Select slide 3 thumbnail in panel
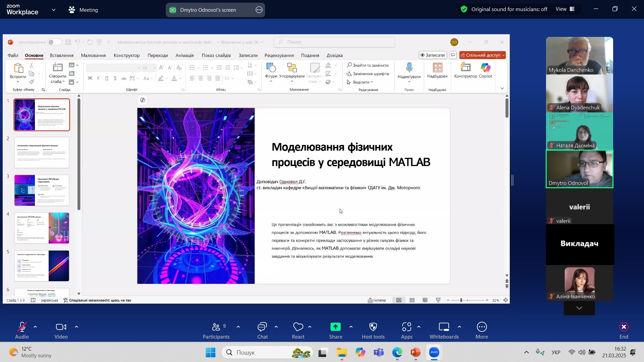Image resolution: width=644 pixels, height=362 pixels. (42, 190)
